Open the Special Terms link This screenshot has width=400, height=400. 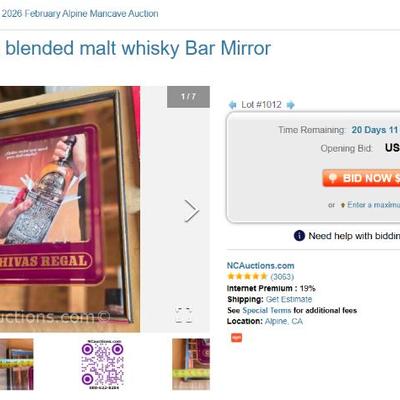pos(267,310)
